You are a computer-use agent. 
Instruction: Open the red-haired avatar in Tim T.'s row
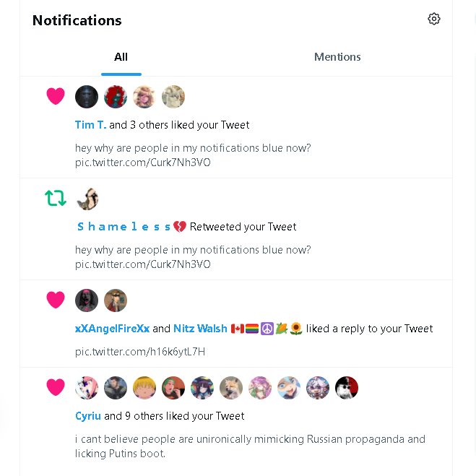(x=116, y=97)
